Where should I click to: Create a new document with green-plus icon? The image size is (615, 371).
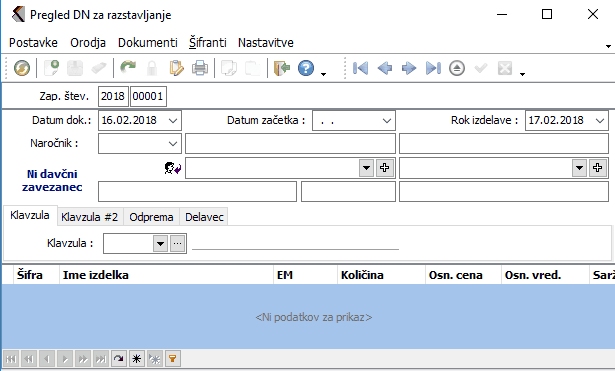(x=51, y=68)
